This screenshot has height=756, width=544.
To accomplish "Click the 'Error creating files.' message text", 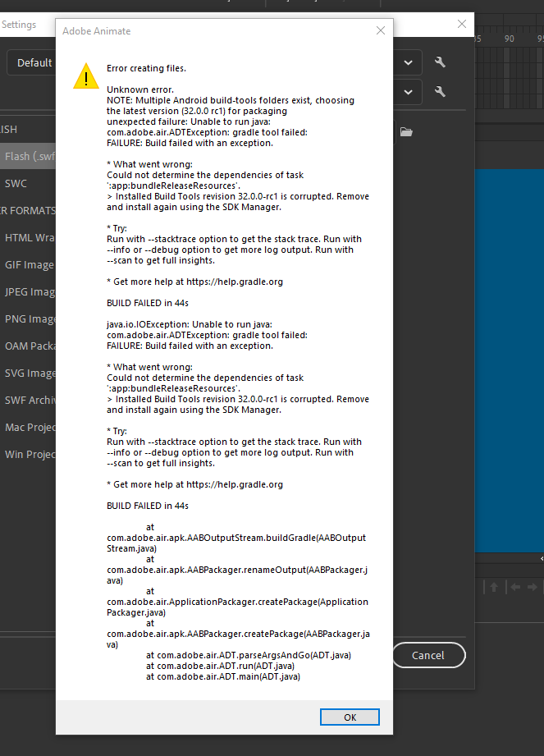I will click(146, 68).
